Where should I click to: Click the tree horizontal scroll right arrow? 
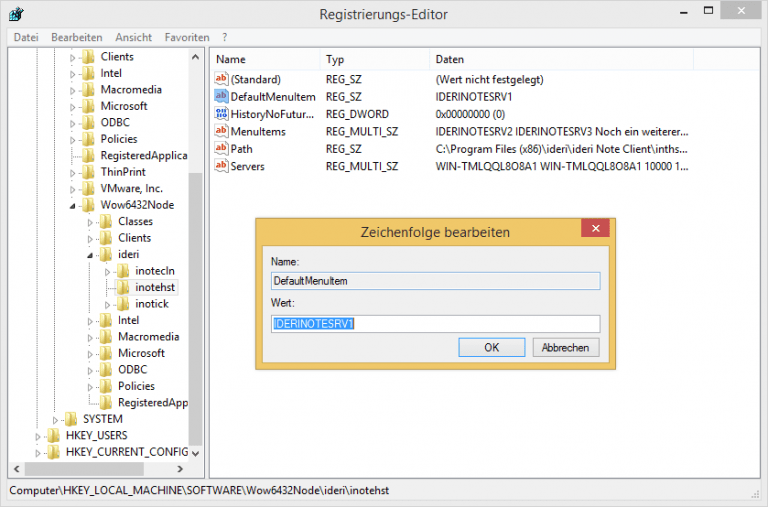(180, 469)
